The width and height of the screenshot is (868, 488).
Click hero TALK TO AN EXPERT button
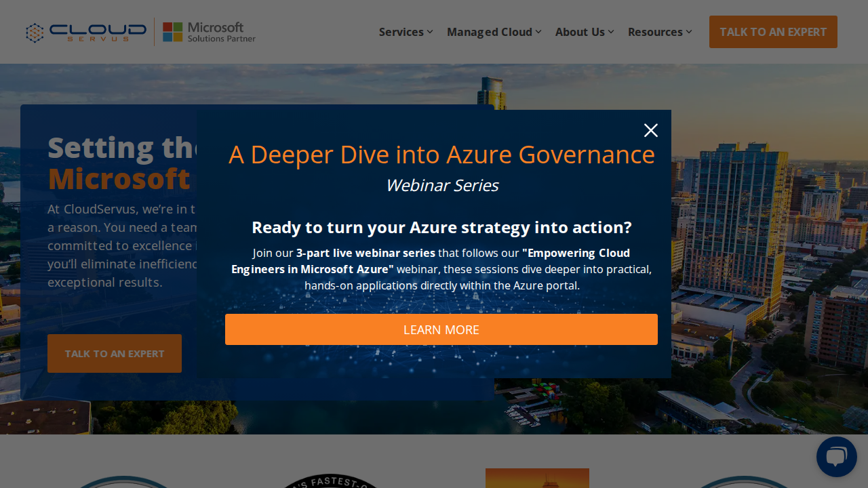(x=115, y=353)
